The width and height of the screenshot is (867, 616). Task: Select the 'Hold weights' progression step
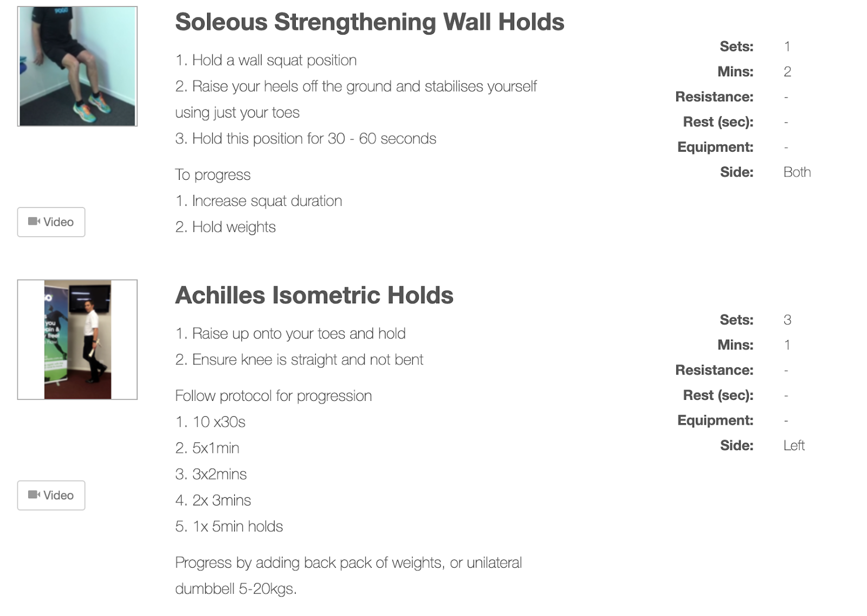tap(226, 227)
